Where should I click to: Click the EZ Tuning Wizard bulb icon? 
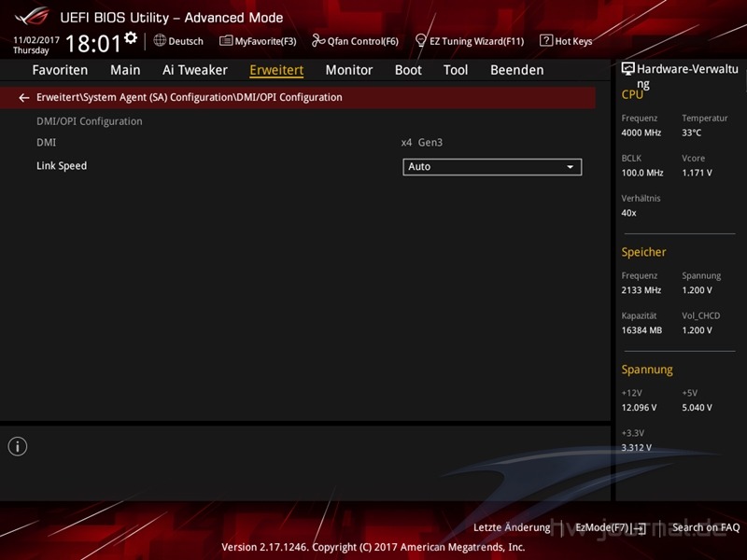(421, 40)
